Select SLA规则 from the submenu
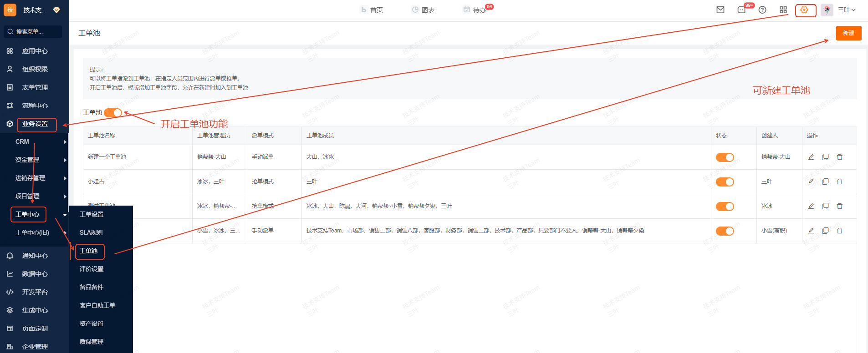868x353 pixels. coord(91,232)
